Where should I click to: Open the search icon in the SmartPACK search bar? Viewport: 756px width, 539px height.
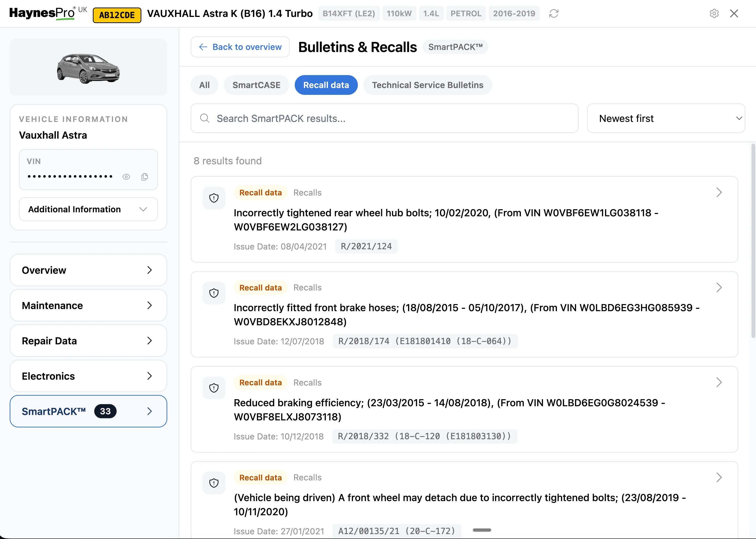tap(205, 118)
